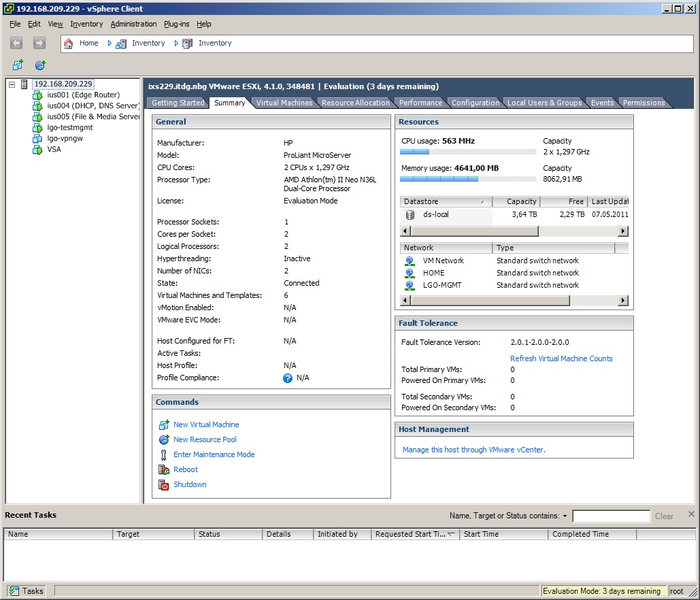Click the New Resource Pool command icon

pyautogui.click(x=164, y=439)
